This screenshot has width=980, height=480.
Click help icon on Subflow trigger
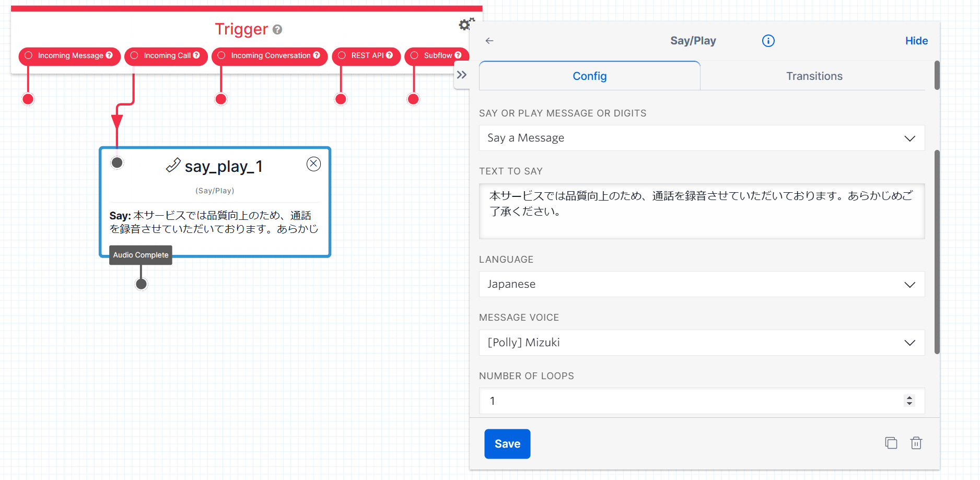pos(458,55)
